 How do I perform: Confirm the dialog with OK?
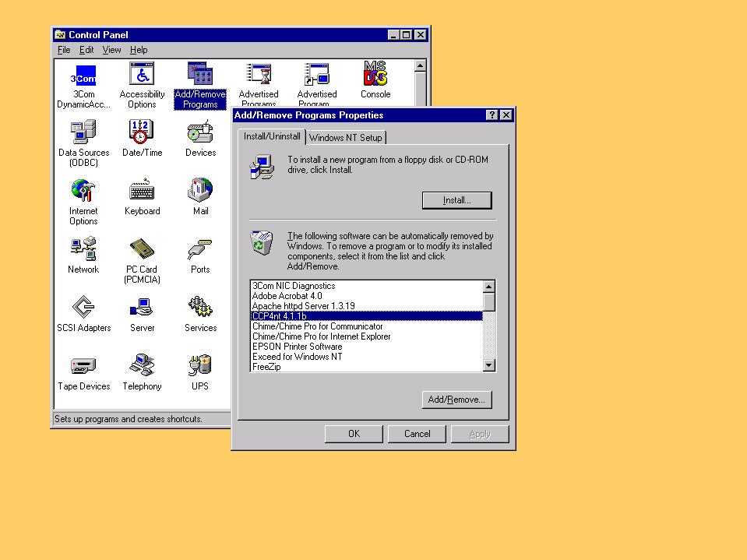pos(354,434)
